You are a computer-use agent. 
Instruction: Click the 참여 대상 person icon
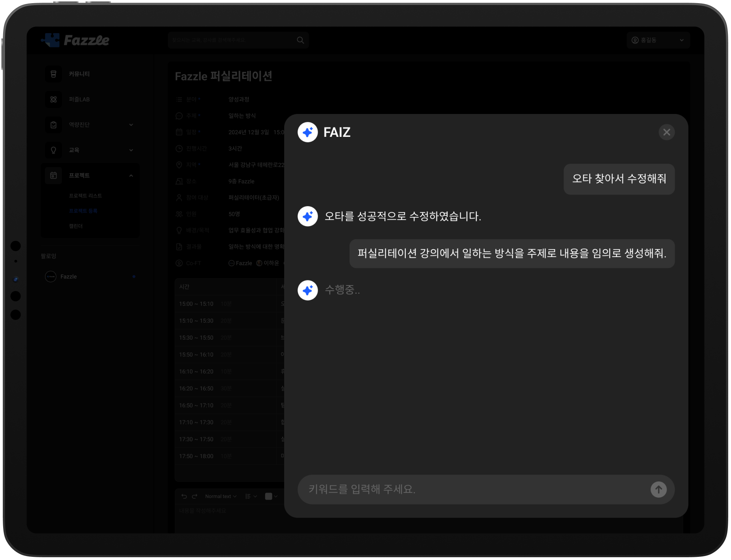point(179,198)
